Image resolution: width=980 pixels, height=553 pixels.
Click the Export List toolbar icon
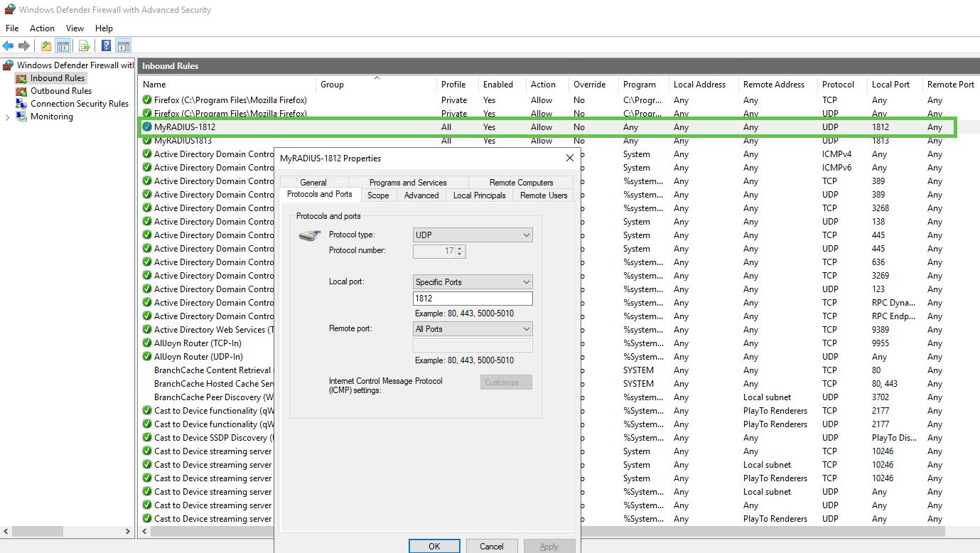pos(85,46)
